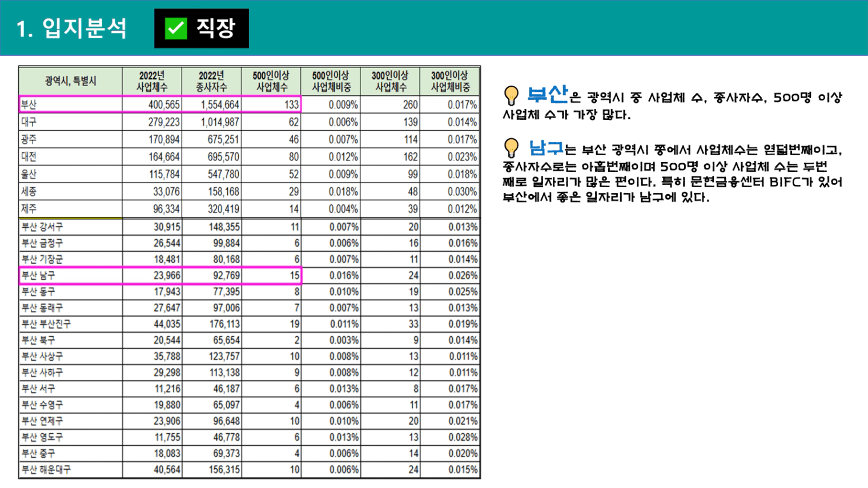Select cell value 400,565
Image resolution: width=868 pixels, height=488 pixels.
(164, 105)
